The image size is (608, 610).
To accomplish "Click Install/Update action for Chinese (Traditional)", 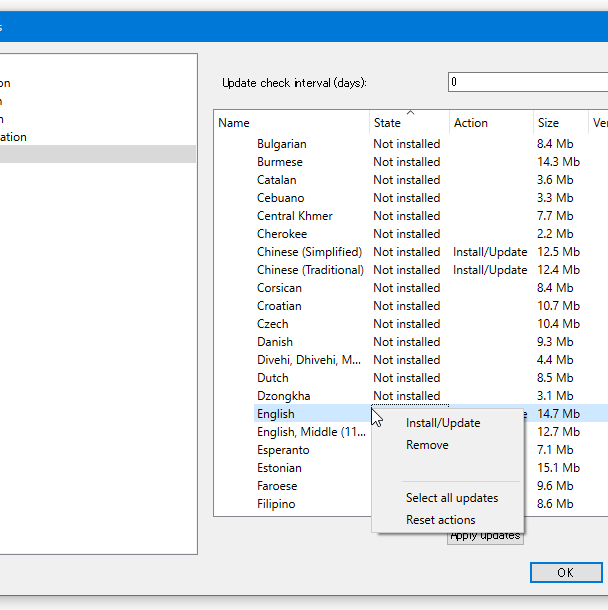I will 490,270.
